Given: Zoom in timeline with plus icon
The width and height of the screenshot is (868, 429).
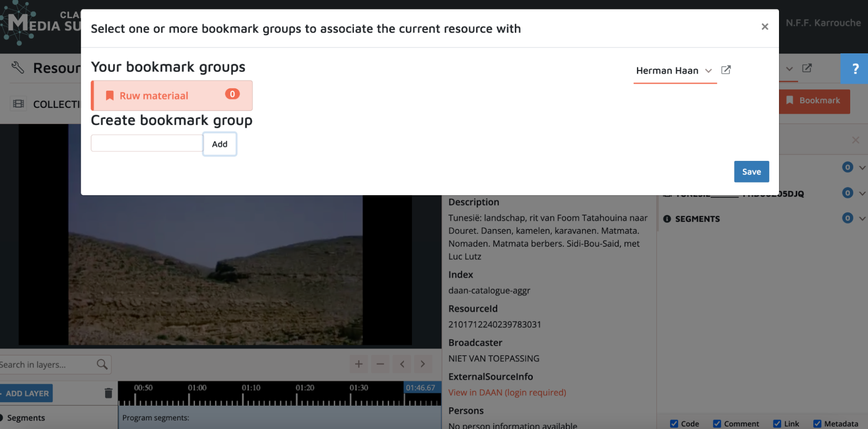Looking at the screenshot, I should 359,364.
